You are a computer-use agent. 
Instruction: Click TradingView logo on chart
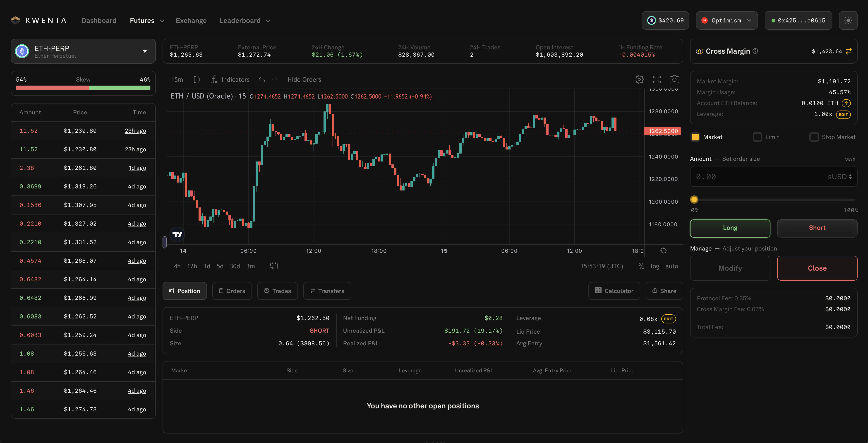click(177, 234)
